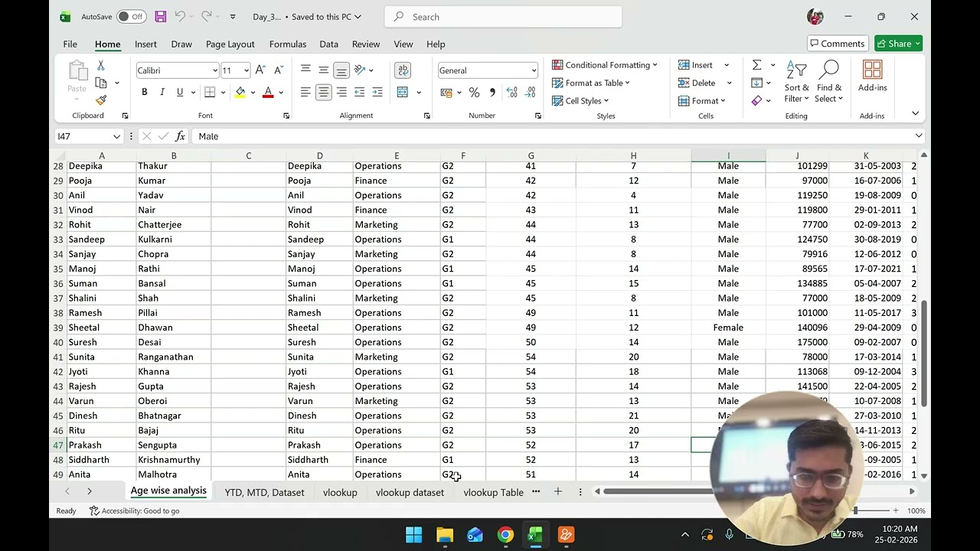Click the Copy icon in Clipboard
The height and width of the screenshot is (551, 980).
pos(101,83)
